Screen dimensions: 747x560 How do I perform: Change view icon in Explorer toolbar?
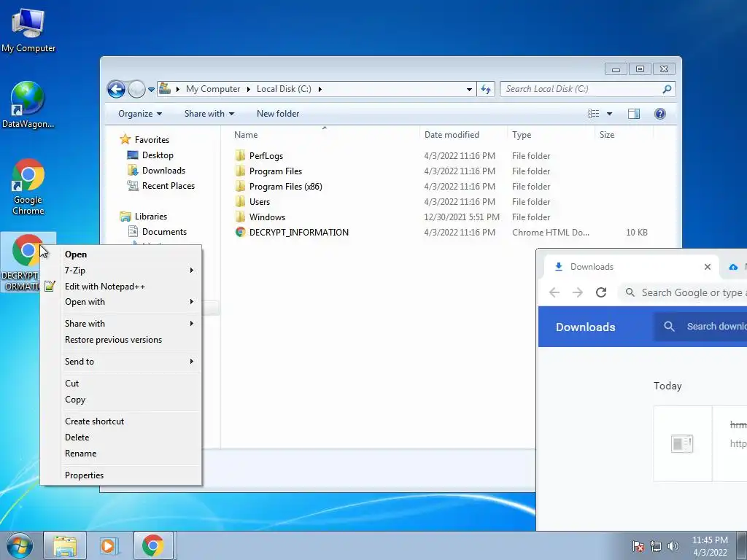coord(593,113)
